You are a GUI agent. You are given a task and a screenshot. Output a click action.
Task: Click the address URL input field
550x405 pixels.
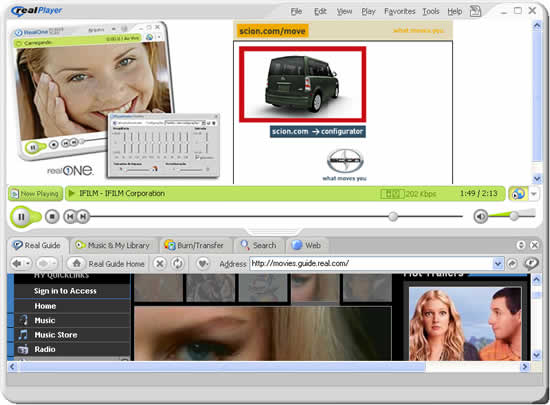[371, 264]
